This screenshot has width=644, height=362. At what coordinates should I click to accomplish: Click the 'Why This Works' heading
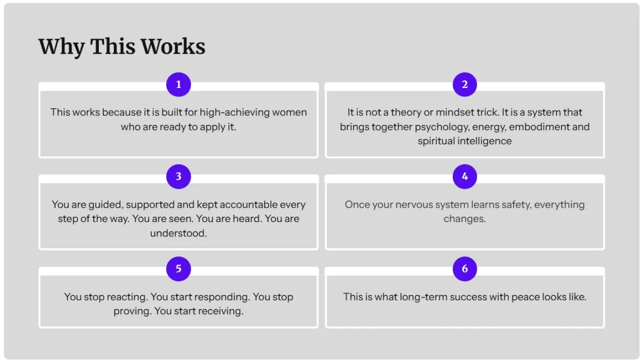pos(122,47)
